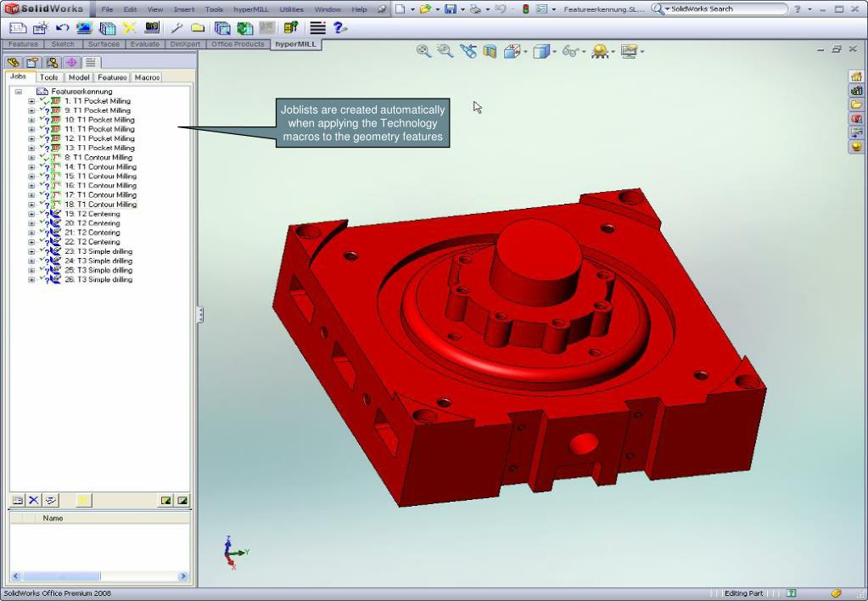The width and height of the screenshot is (868, 601).
Task: Click the yellow swatch below the job list
Action: [x=83, y=500]
